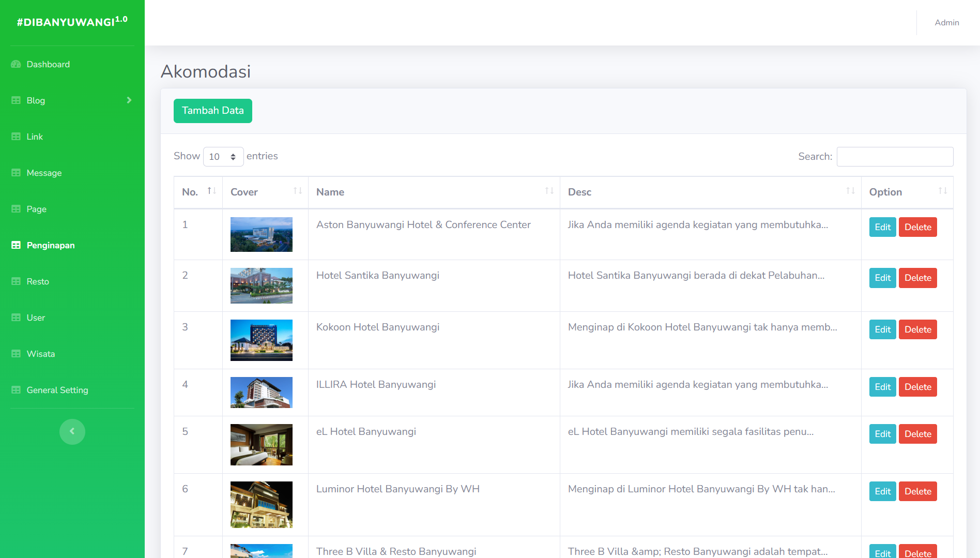
Task: Click the Blog table icon in sidebar
Action: click(x=16, y=100)
